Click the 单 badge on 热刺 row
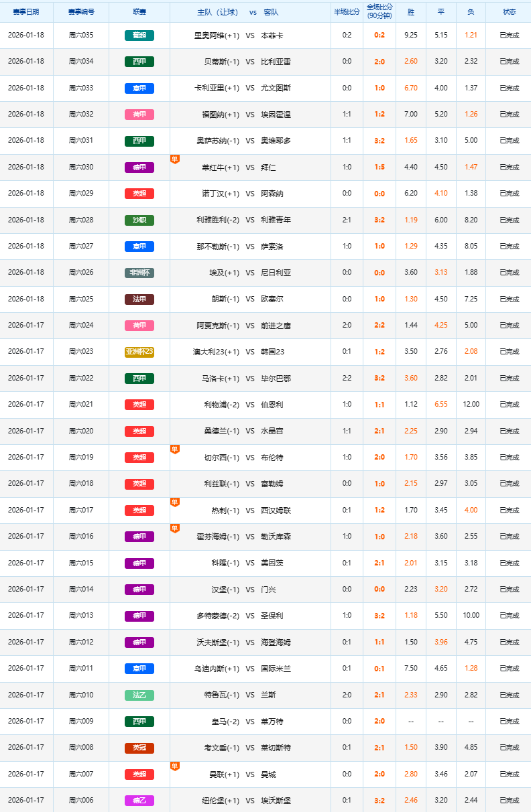Image resolution: width=531 pixels, height=812 pixels. 175,502
